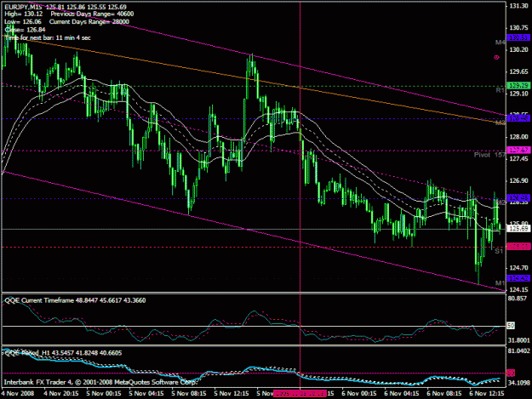
Task: Click the '6 Nov 08:15' time axis label
Action: (x=444, y=393)
